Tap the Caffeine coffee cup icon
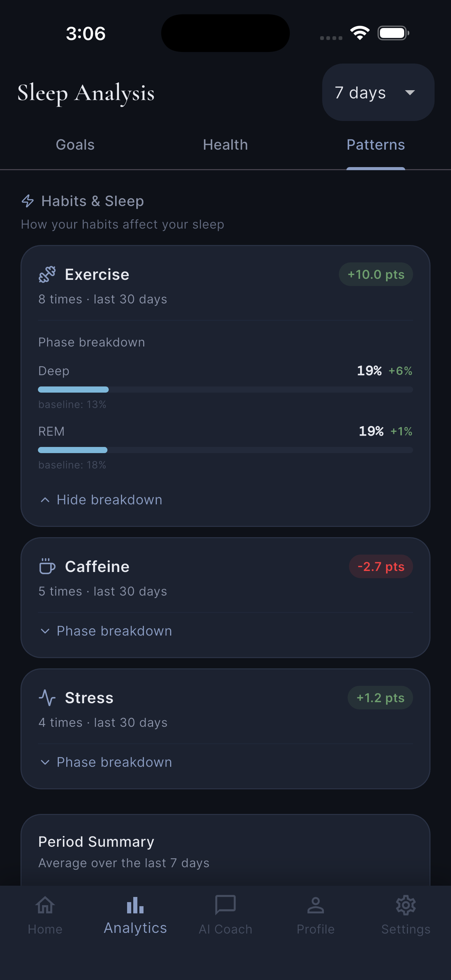451x980 pixels. (x=47, y=567)
